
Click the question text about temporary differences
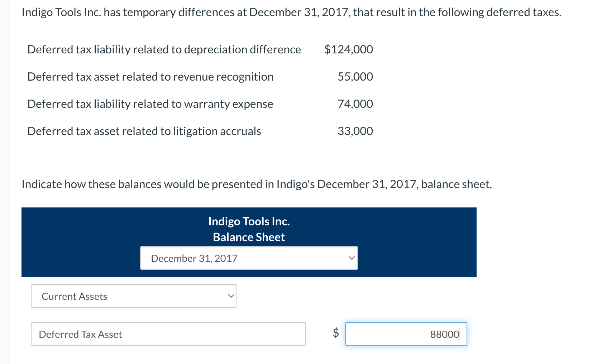pyautogui.click(x=291, y=12)
